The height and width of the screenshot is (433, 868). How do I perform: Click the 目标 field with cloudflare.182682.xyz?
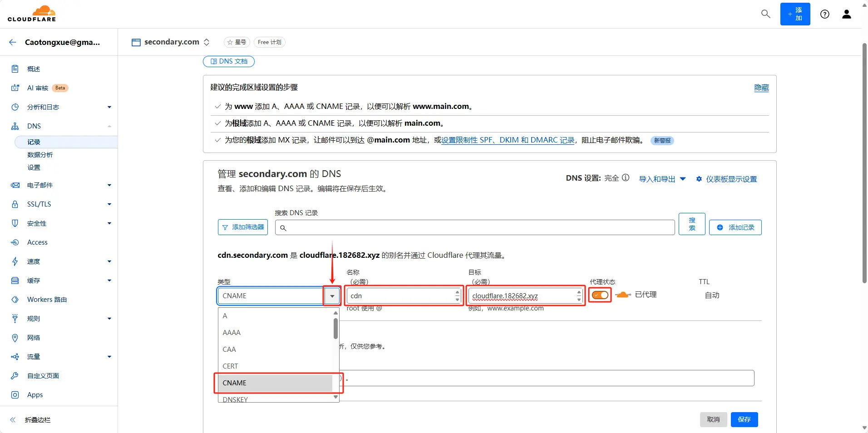(x=526, y=296)
